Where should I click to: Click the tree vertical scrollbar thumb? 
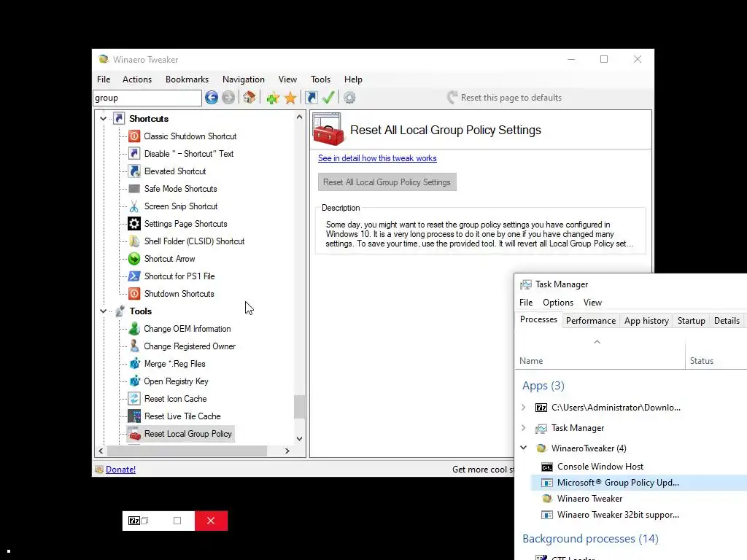tap(299, 407)
